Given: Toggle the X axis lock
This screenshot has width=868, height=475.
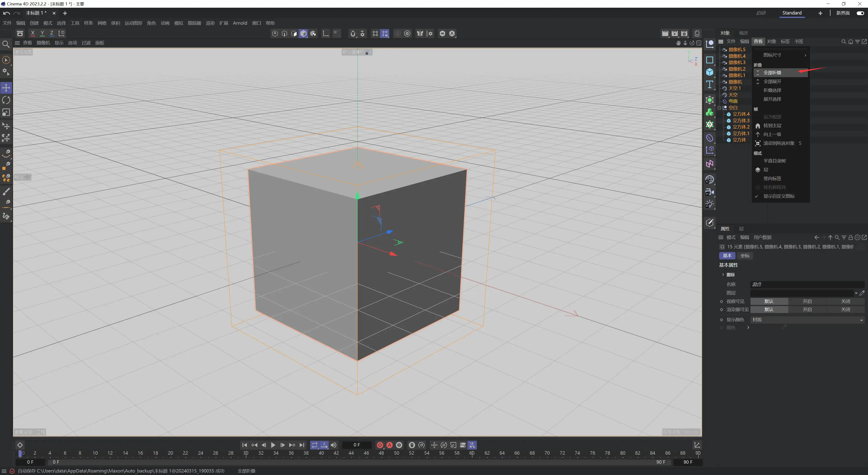Looking at the screenshot, I should (x=33, y=33).
